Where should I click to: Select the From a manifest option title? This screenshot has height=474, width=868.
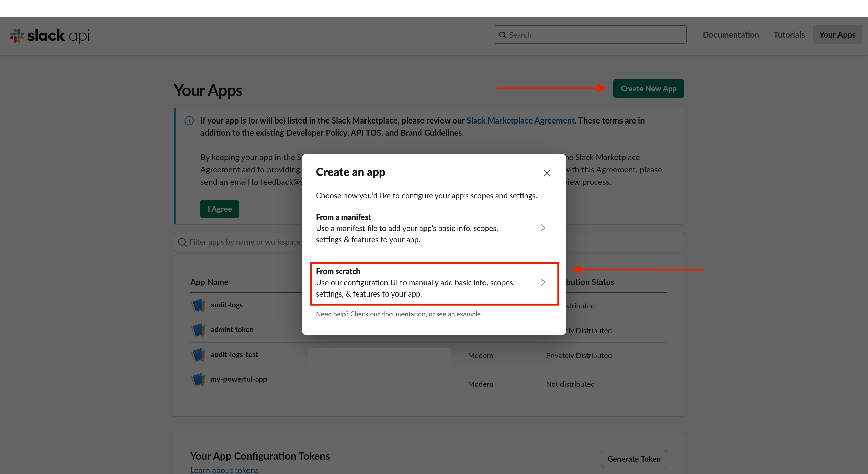point(343,217)
